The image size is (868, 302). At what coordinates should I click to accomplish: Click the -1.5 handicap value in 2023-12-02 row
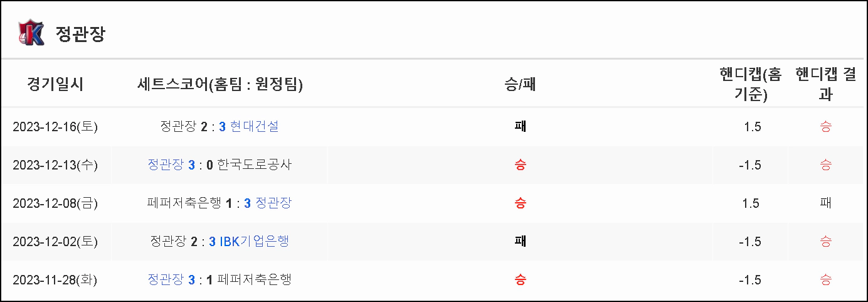750,242
